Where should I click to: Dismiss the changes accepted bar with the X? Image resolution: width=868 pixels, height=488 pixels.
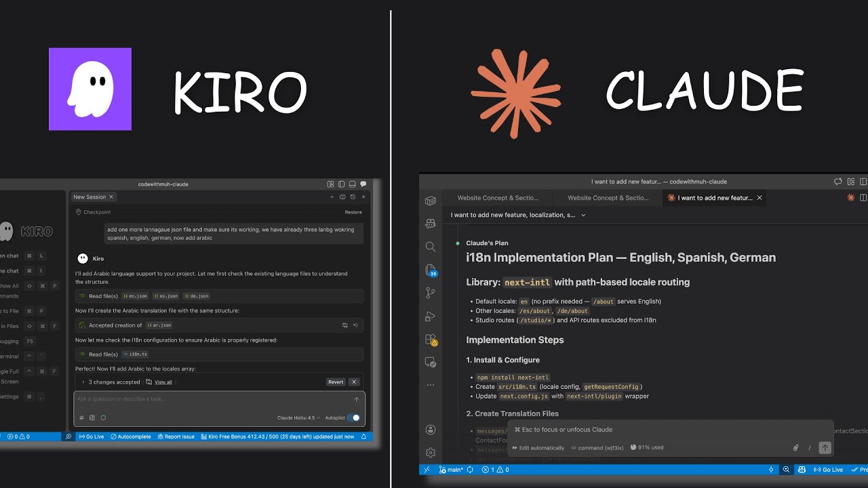[354, 382]
